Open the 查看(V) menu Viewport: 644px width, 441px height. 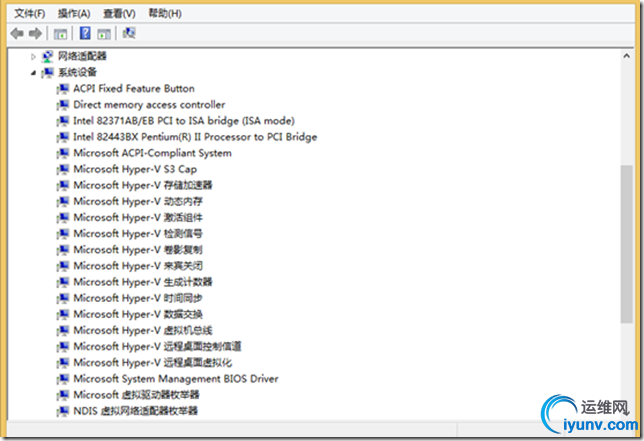[x=119, y=14]
